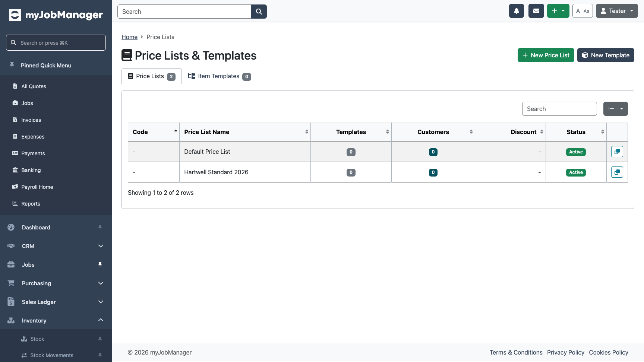The image size is (644, 362).
Task: Sort table by Templates column
Action: pyautogui.click(x=351, y=132)
